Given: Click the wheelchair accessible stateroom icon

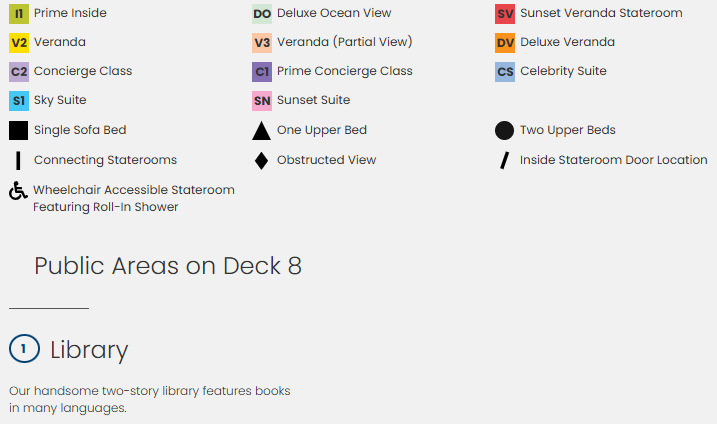Looking at the screenshot, I should 18,191.
